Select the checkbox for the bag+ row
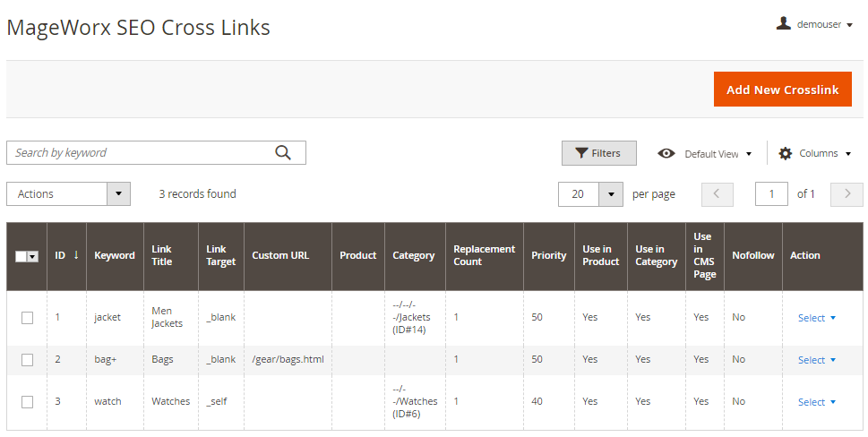868x437 pixels. pos(27,360)
